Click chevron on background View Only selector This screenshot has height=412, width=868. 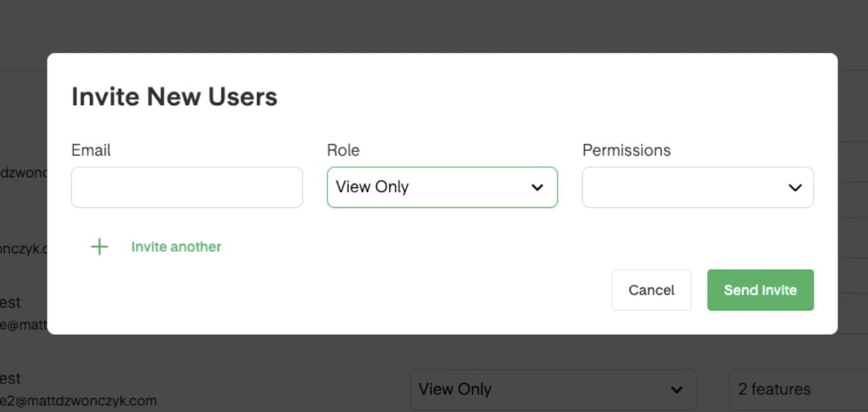point(677,390)
